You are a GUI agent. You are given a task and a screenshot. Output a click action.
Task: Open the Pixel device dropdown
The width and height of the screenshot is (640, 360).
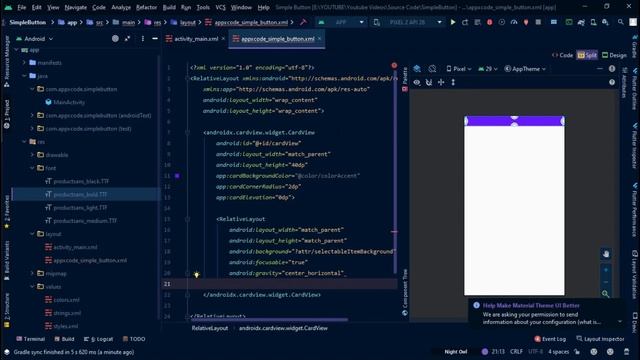[x=459, y=69]
